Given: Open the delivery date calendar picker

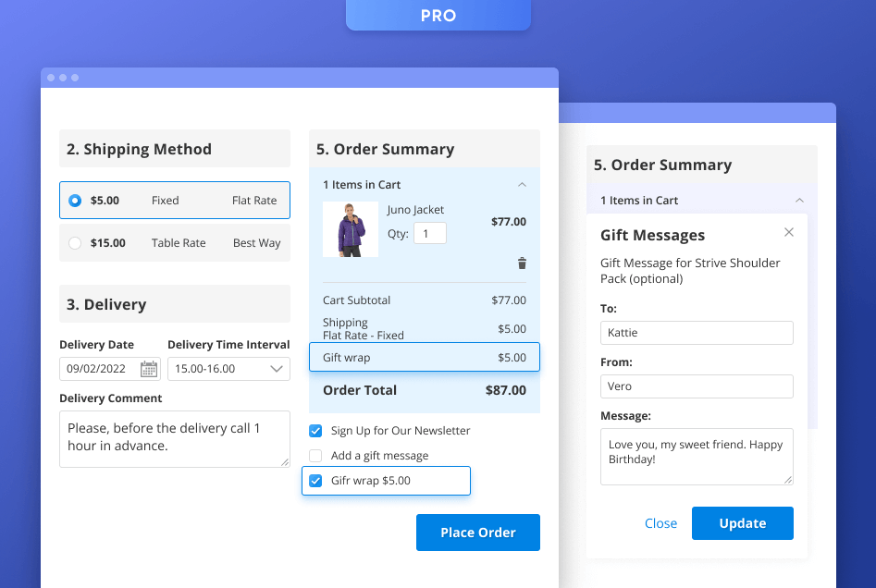Looking at the screenshot, I should 150,368.
